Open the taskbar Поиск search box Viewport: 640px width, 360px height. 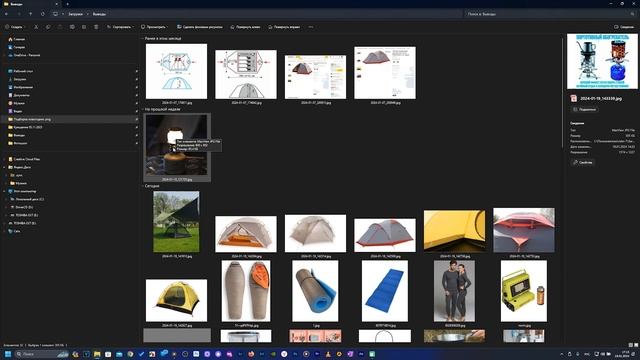[x=42, y=354]
